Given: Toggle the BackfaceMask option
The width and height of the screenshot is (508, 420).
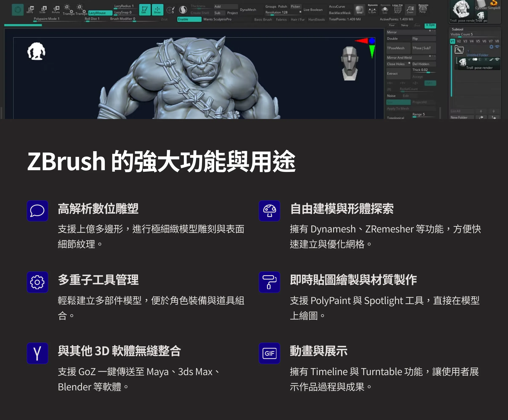Looking at the screenshot, I should point(340,13).
